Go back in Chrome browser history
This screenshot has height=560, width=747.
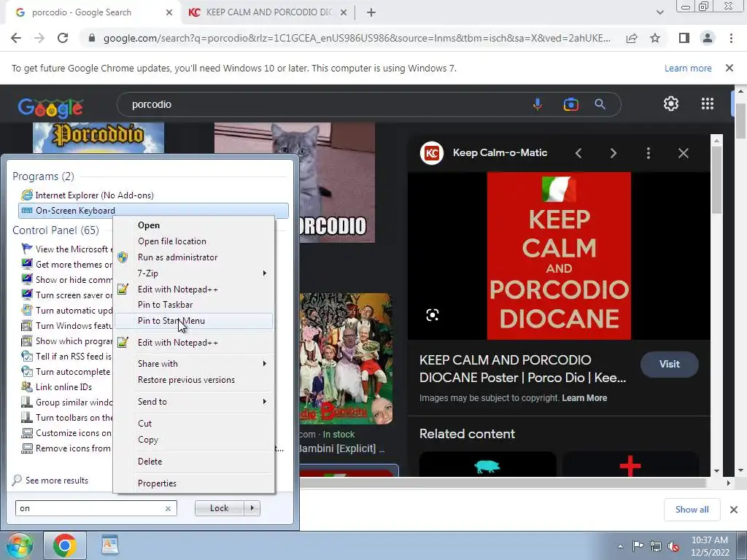click(16, 38)
